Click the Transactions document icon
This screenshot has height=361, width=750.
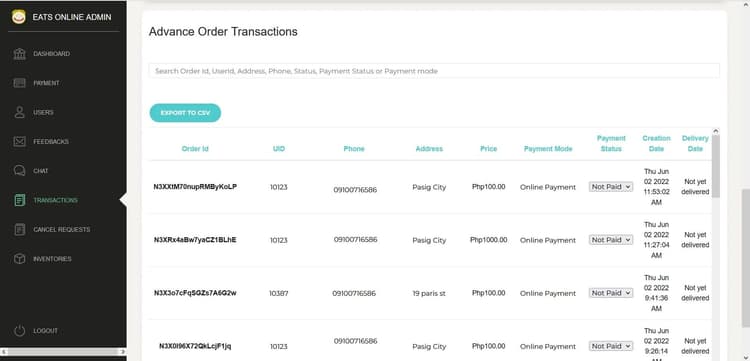pos(20,200)
